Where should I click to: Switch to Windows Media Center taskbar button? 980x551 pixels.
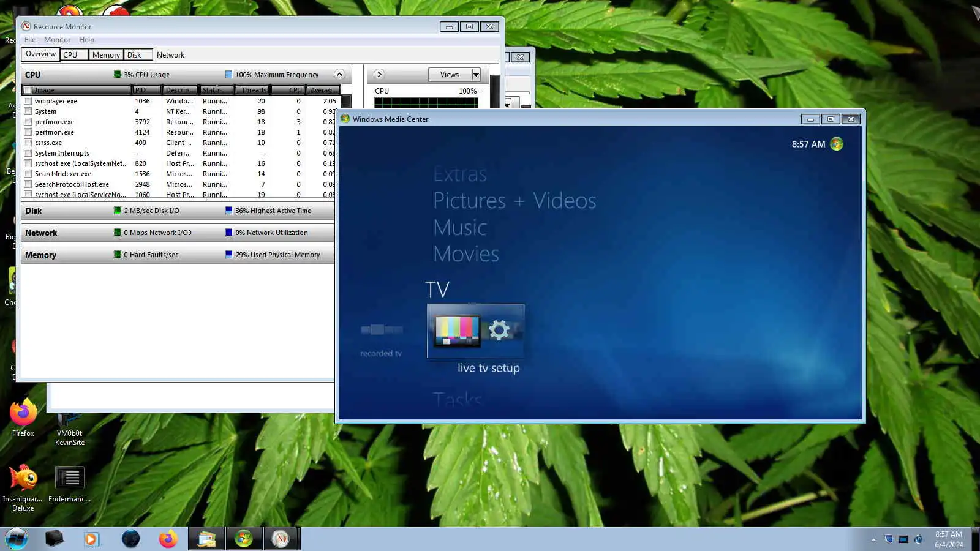pyautogui.click(x=244, y=539)
